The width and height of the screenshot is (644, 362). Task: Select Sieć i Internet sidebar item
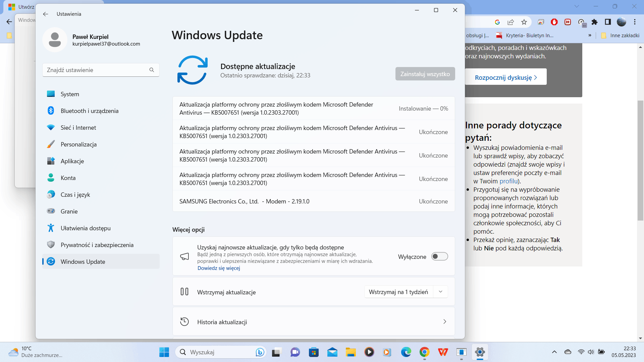[x=78, y=128]
